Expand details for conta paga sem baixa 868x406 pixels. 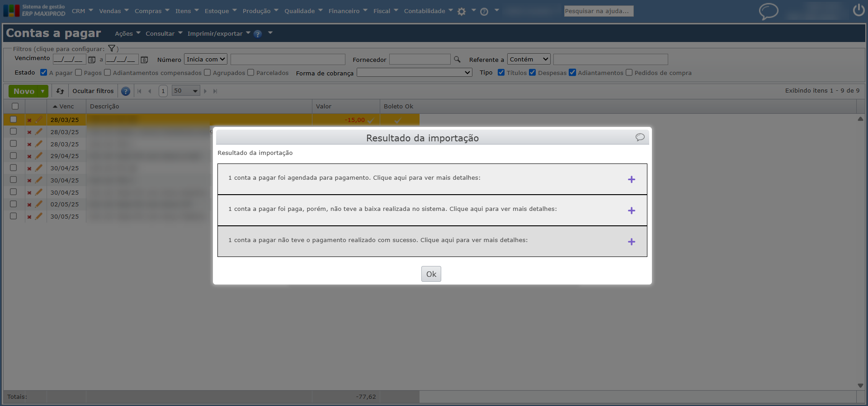(632, 210)
